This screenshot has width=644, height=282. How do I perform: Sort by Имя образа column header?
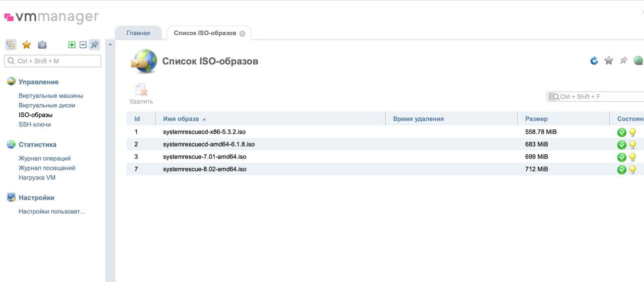tap(270, 119)
